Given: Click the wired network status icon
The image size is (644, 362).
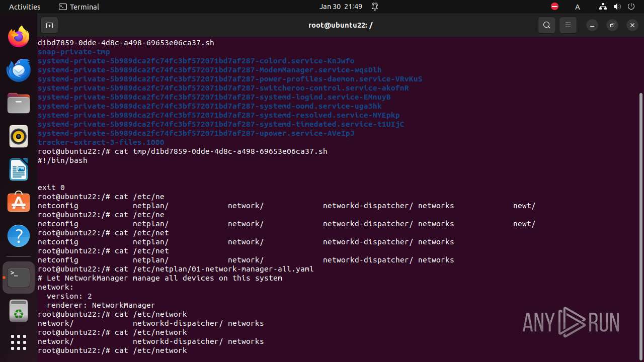Looking at the screenshot, I should pos(603,7).
